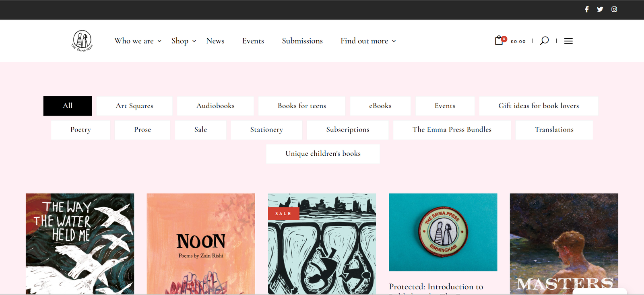The width and height of the screenshot is (644, 295).
Task: Choose the Translations filter
Action: pos(554,130)
